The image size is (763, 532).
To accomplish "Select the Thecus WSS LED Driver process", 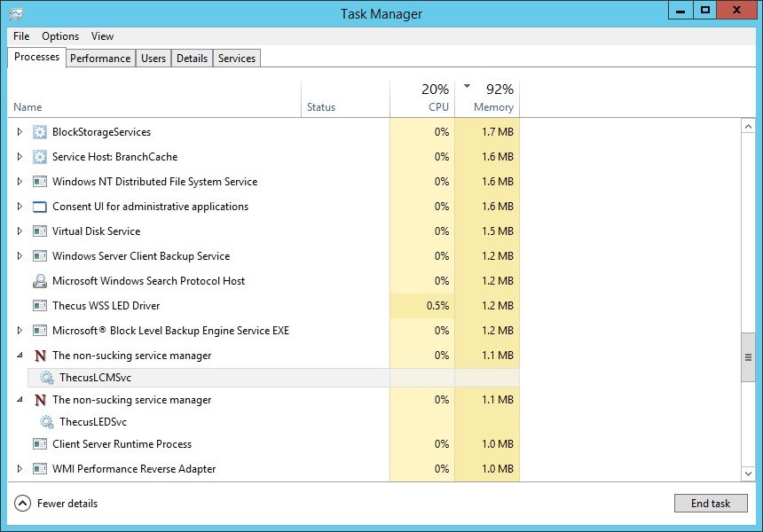I will click(264, 305).
